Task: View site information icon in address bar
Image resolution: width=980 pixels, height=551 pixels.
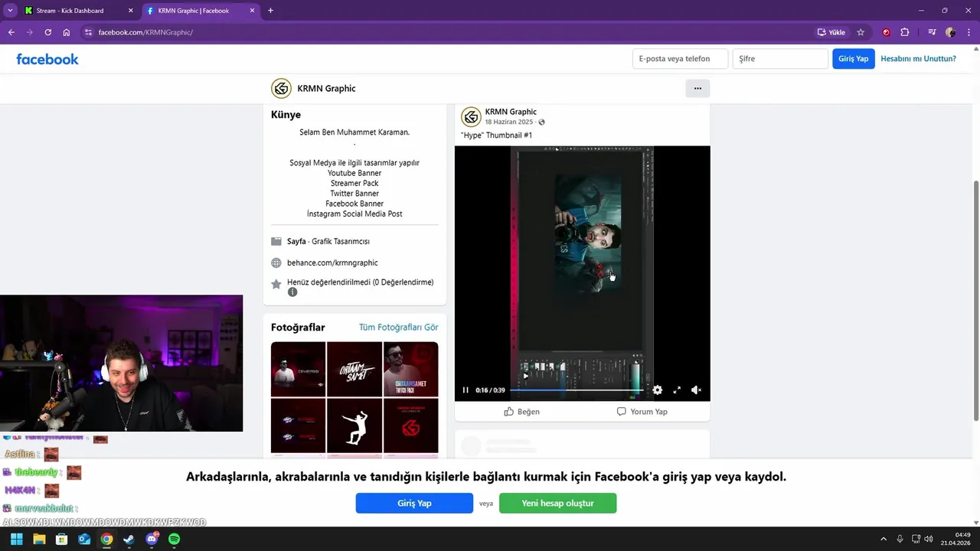Action: (88, 32)
